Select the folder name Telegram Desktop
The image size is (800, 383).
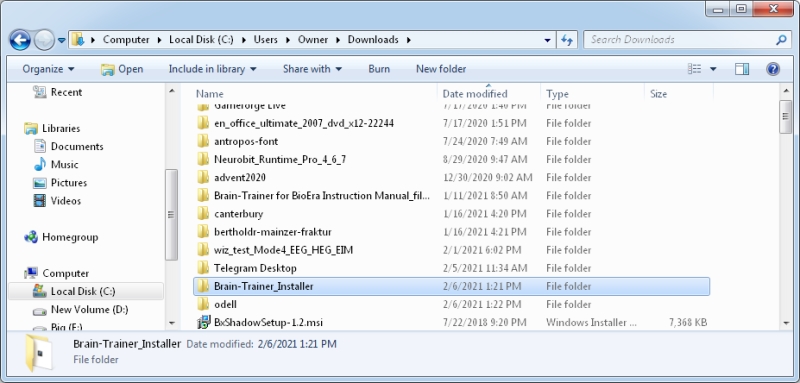coord(255,268)
